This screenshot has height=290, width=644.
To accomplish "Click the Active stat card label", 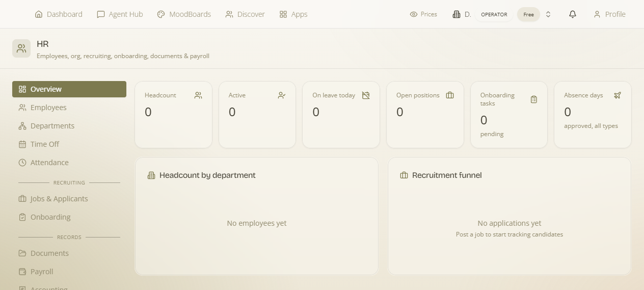I will click(237, 95).
